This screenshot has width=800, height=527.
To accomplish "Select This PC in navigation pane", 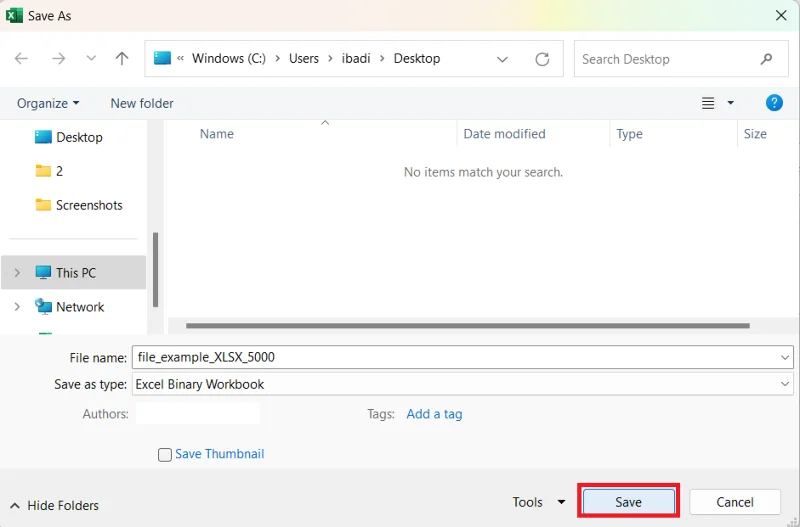I will click(73, 273).
